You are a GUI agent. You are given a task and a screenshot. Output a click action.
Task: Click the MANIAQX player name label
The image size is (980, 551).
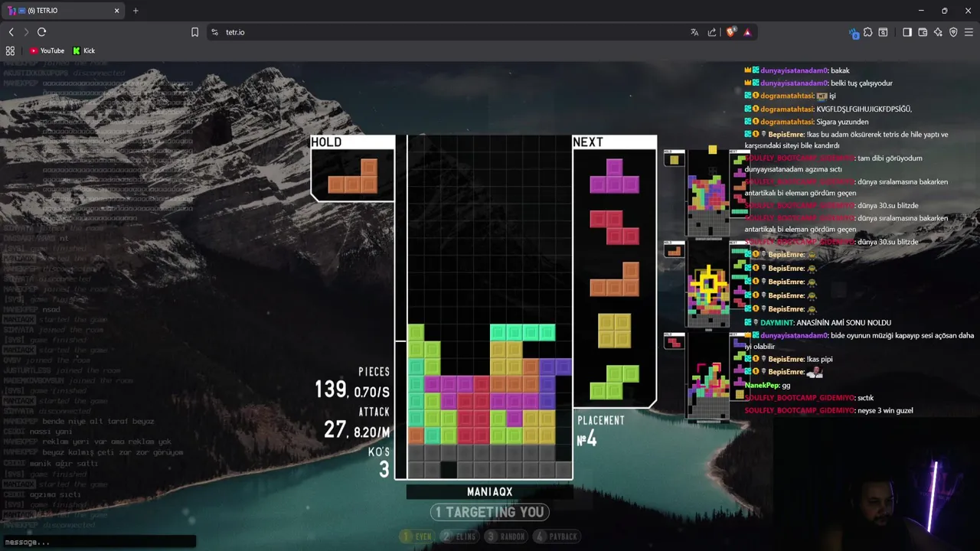click(x=490, y=492)
